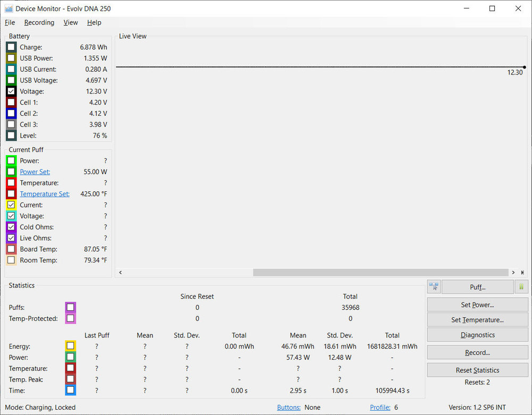Enable the Current Puff Temperature checkbox
The image size is (532, 415).
[11, 183]
